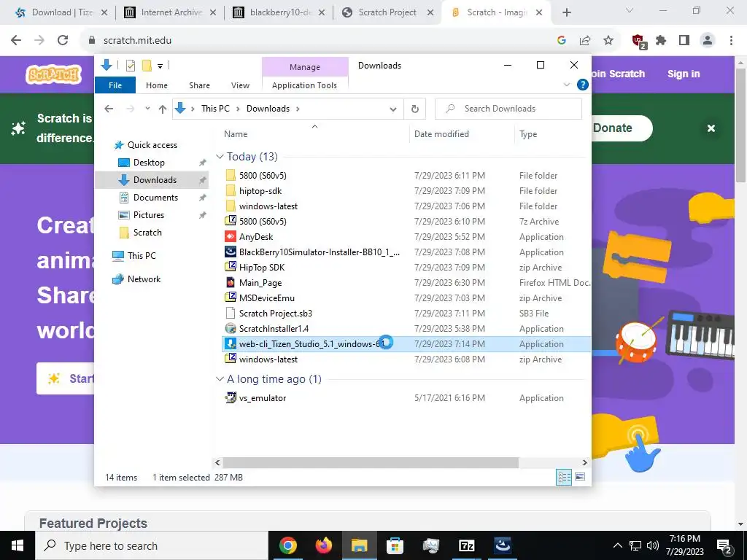Switch to the Scratch Project Chrome tab
747x560 pixels.
coord(387,12)
